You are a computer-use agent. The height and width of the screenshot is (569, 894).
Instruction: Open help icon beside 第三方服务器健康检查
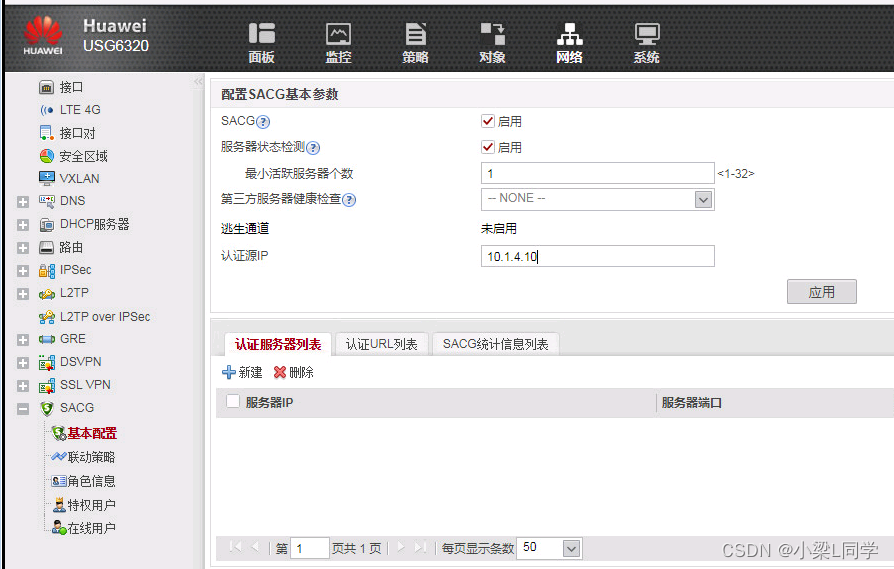(349, 200)
